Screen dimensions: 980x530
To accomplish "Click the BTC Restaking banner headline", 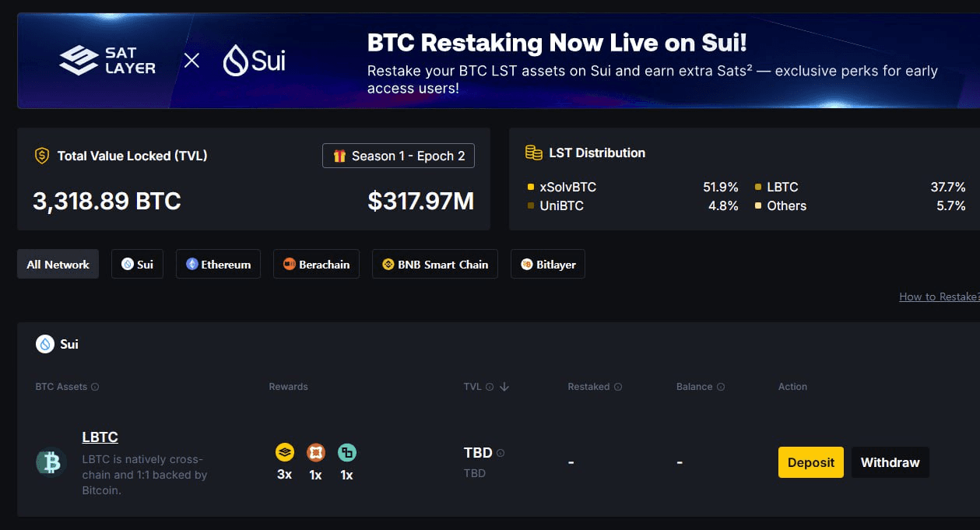I will point(557,42).
